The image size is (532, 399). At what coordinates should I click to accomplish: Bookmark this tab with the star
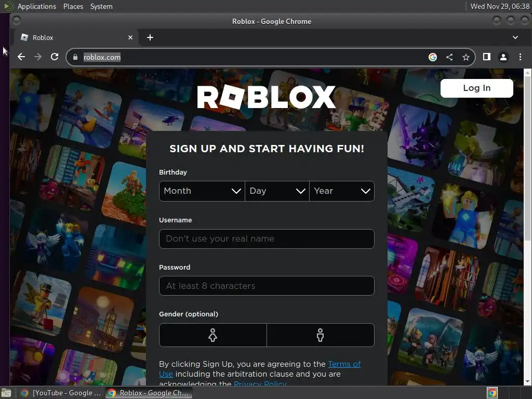point(466,57)
